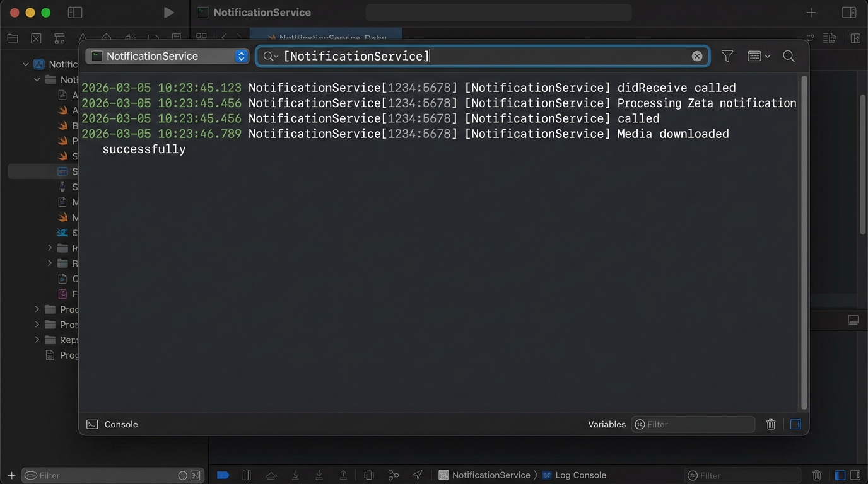
Task: Run the scheme with the play button
Action: tap(168, 12)
